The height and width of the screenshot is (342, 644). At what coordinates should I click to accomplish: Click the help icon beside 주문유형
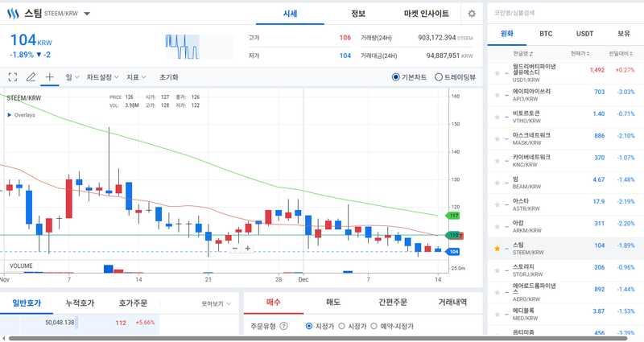click(283, 326)
